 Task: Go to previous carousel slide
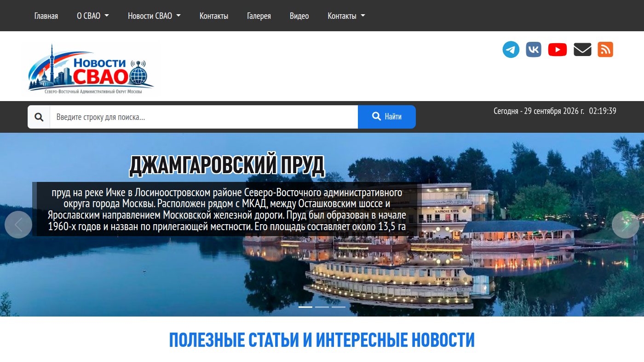coord(18,225)
